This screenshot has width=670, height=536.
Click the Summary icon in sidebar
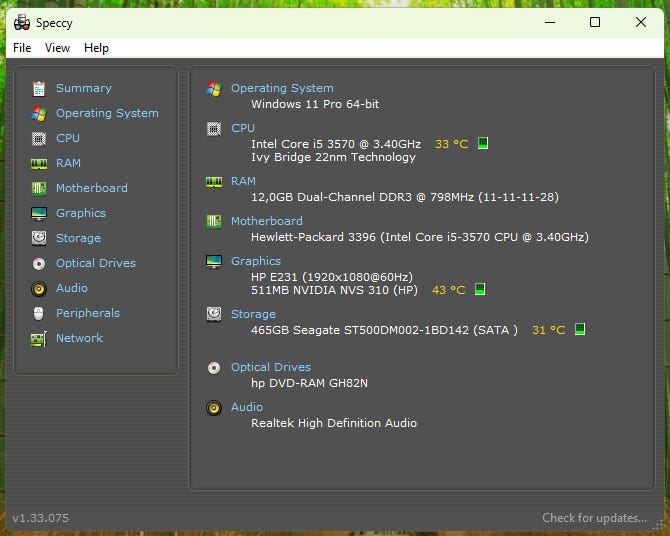[x=39, y=88]
